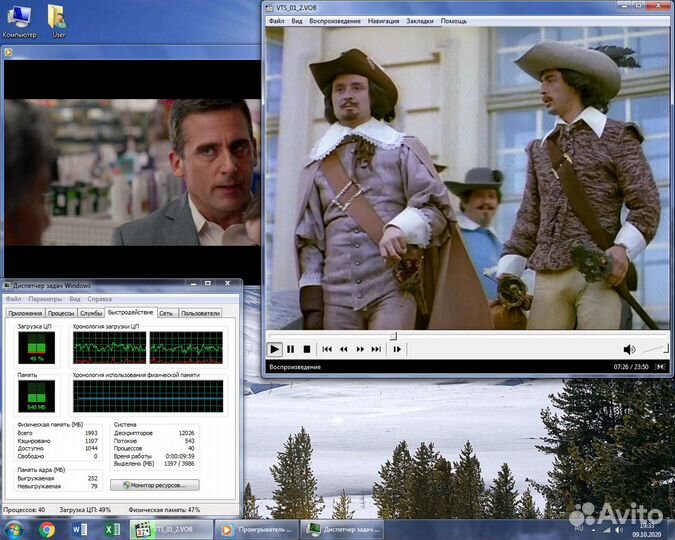
Task: Click the Доступно value 1044
Action: [91, 448]
